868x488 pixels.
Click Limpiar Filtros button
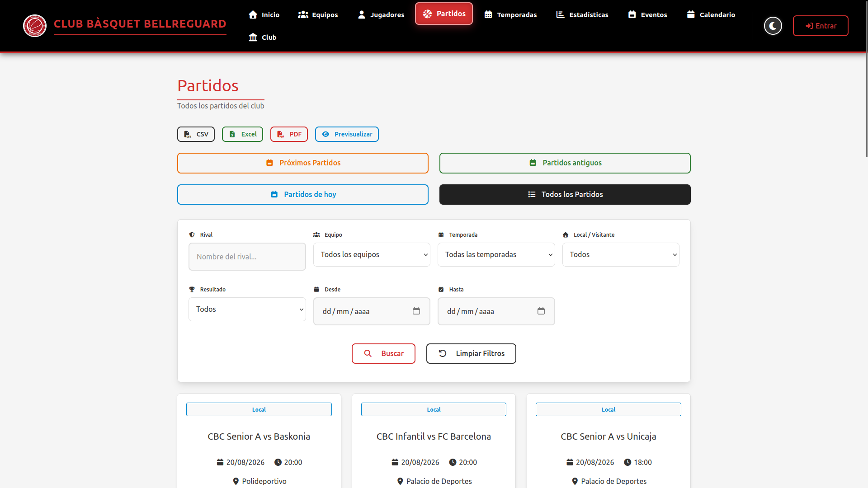coord(471,353)
